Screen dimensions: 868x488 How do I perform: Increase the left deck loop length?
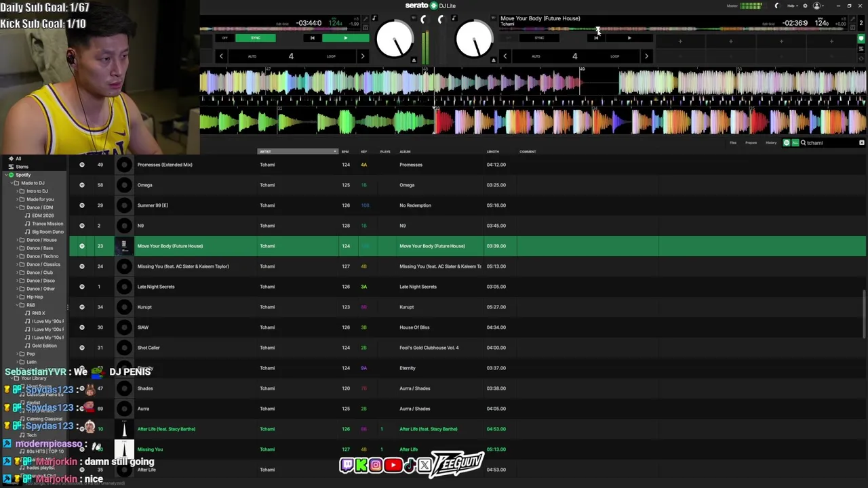click(x=362, y=56)
